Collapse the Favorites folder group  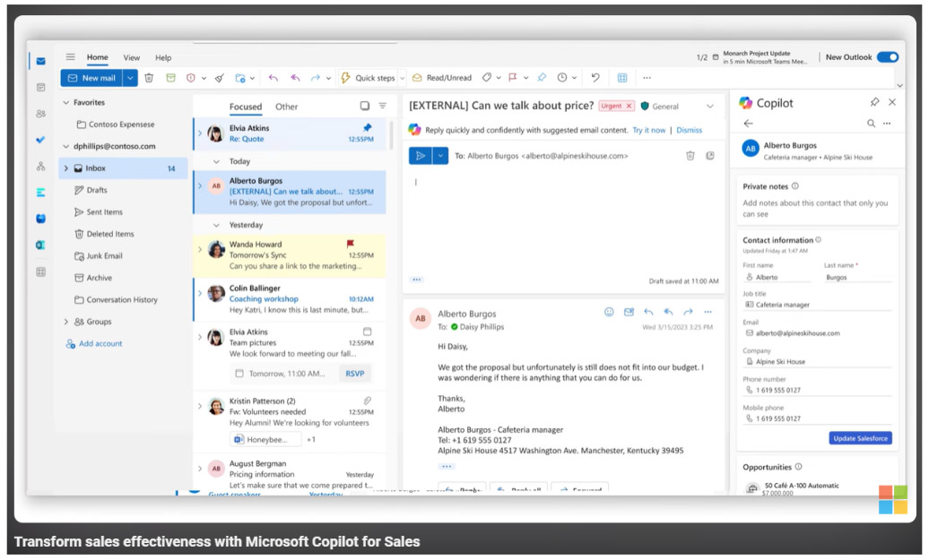pos(65,103)
